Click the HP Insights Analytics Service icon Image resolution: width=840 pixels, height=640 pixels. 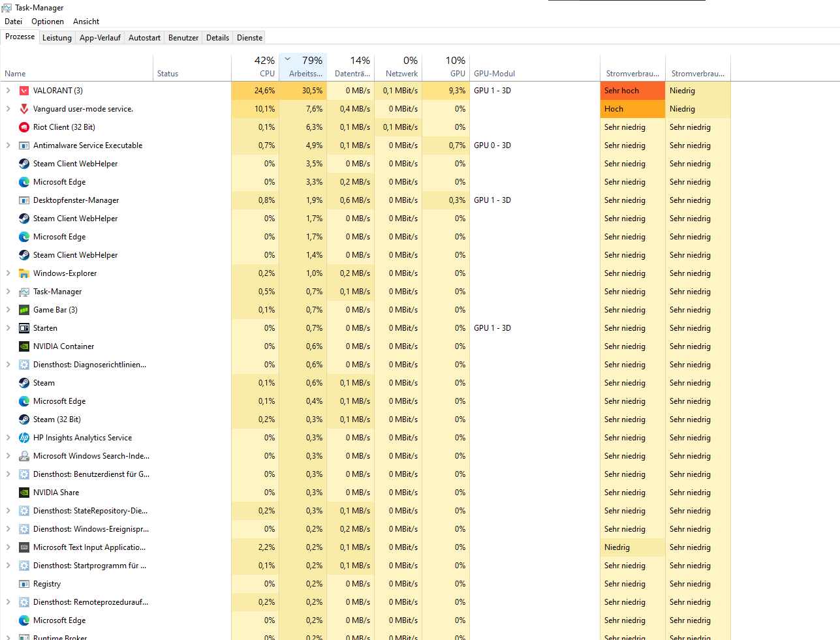[x=24, y=438]
